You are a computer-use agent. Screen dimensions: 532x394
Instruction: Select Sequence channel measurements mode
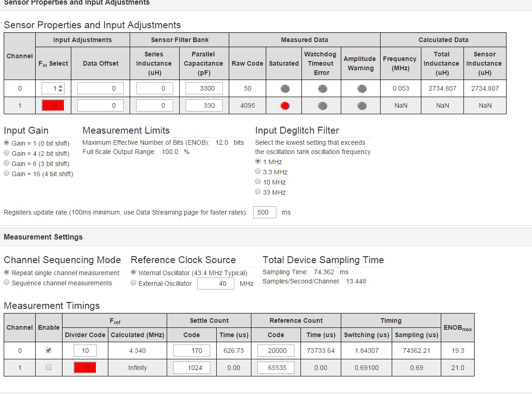point(6,283)
